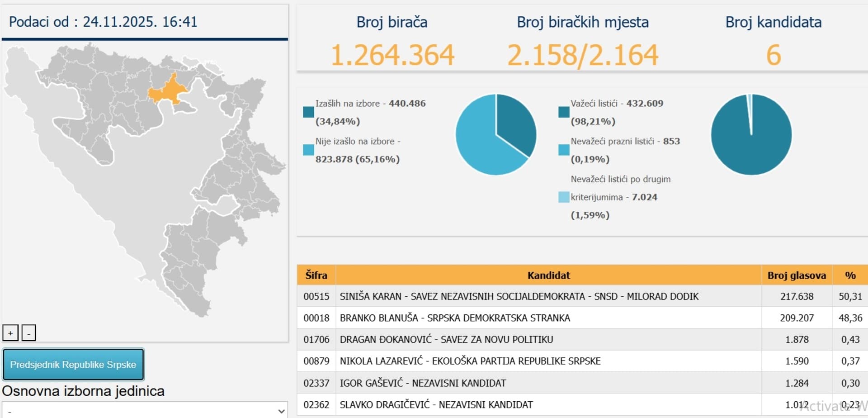The width and height of the screenshot is (868, 418).
Task: Click the "Nevažeći prazni listići" legend square
Action: tap(563, 149)
